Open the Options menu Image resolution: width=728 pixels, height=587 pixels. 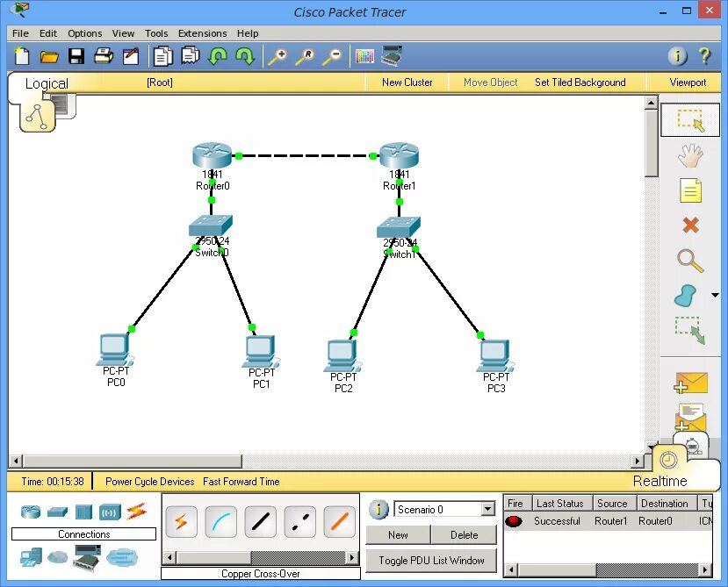[84, 33]
